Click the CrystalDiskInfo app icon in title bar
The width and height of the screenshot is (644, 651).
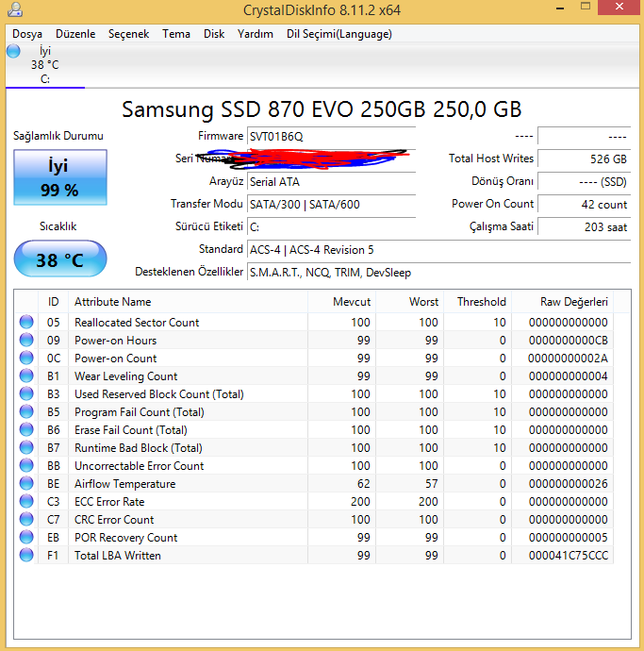point(14,9)
